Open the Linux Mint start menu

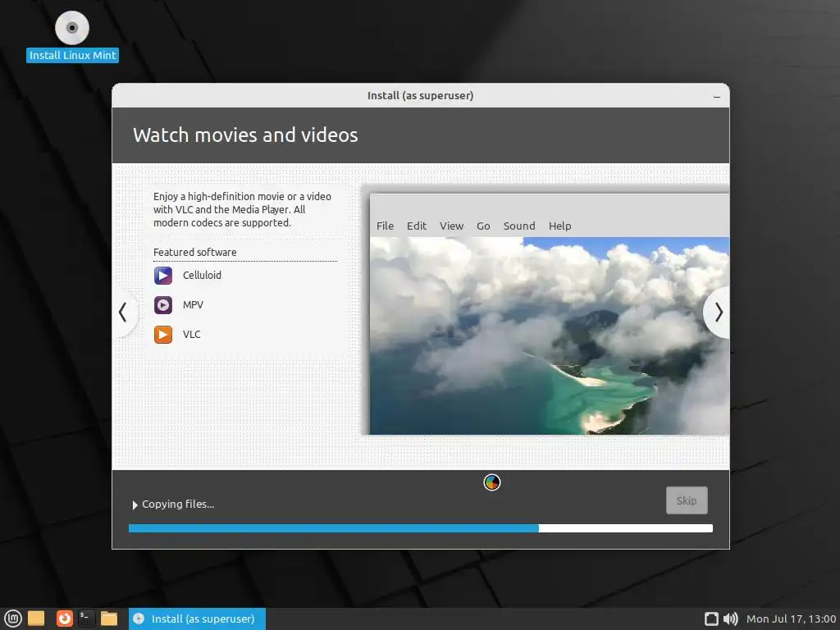13,619
